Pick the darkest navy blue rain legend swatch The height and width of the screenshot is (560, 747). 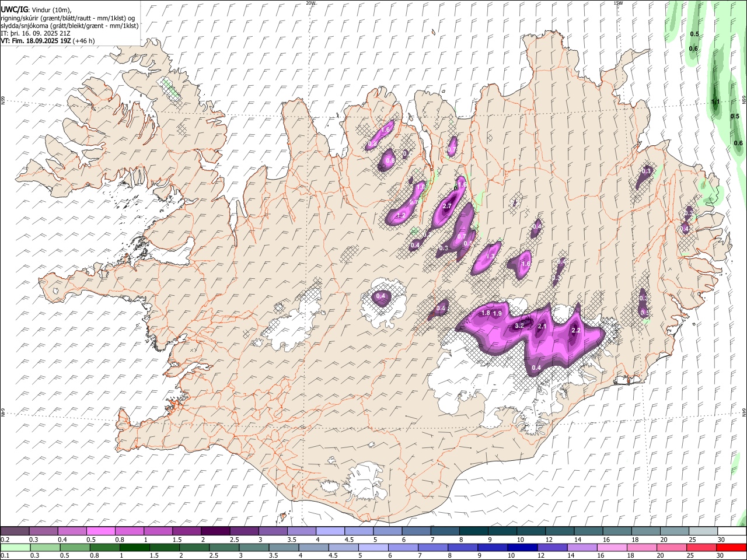521,548
